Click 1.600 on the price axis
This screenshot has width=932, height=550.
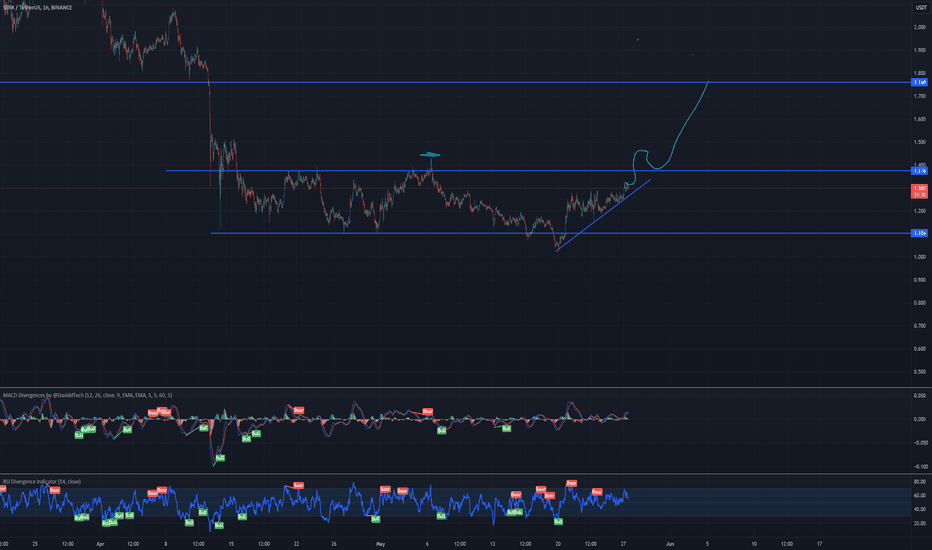point(920,119)
